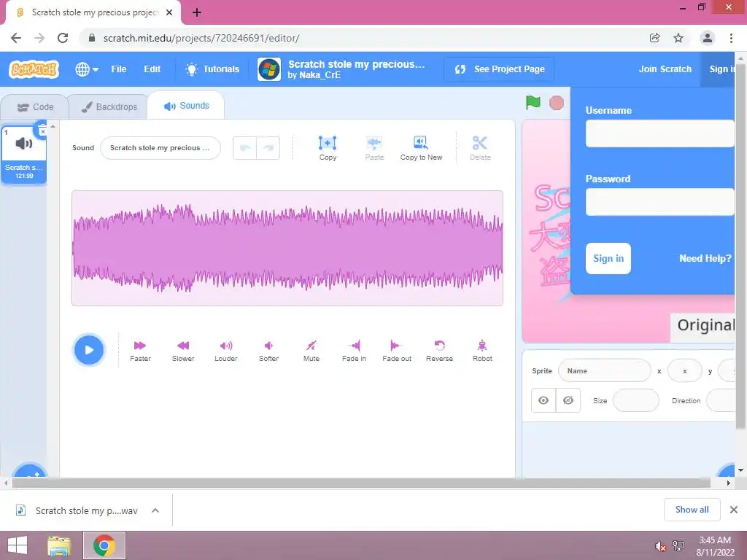The image size is (747, 560).
Task: Bookmark this page with star
Action: pyautogui.click(x=678, y=38)
